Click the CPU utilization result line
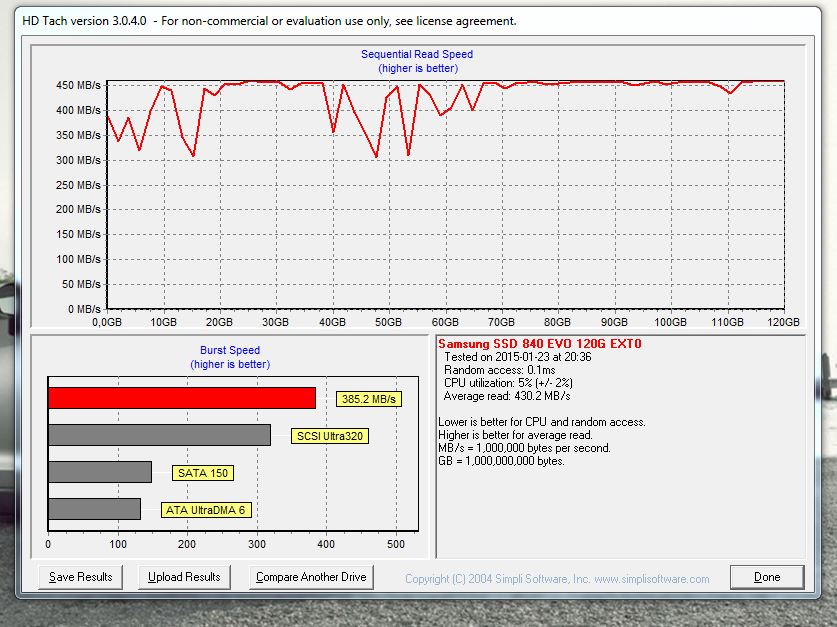Viewport: 837px width, 627px height. pos(510,382)
